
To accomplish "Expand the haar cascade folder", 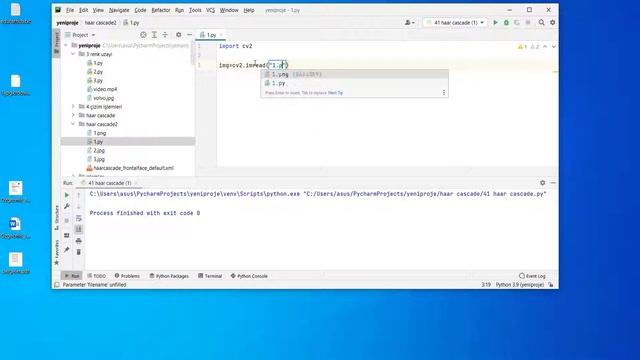I will click(x=73, y=116).
